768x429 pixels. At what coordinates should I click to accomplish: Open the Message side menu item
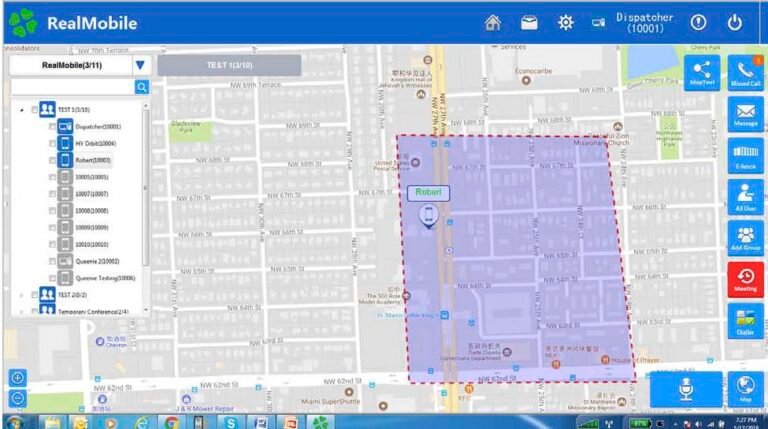(x=745, y=114)
